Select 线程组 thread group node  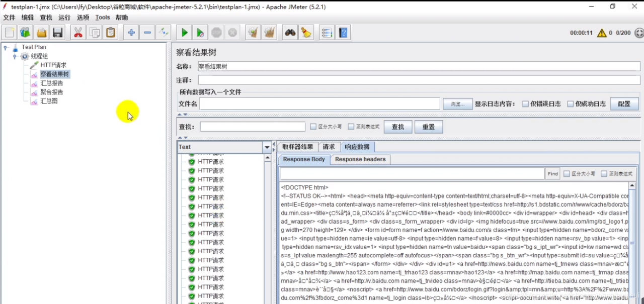[x=39, y=56]
